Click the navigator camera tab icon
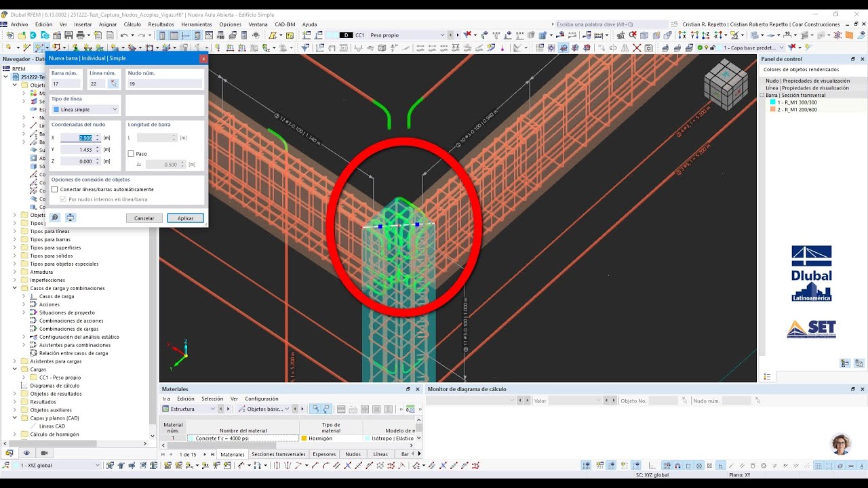The height and width of the screenshot is (488, 868). (x=44, y=453)
